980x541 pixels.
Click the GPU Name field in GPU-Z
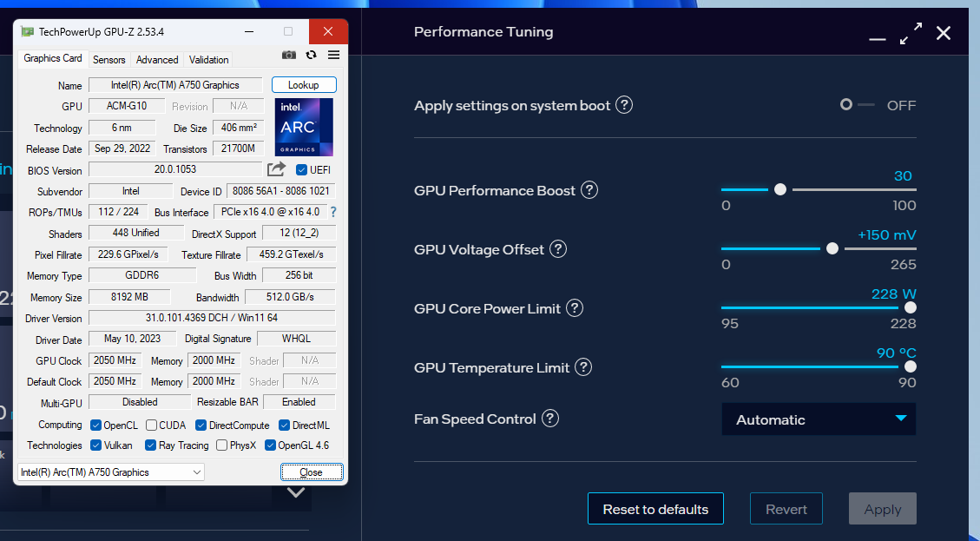(175, 85)
